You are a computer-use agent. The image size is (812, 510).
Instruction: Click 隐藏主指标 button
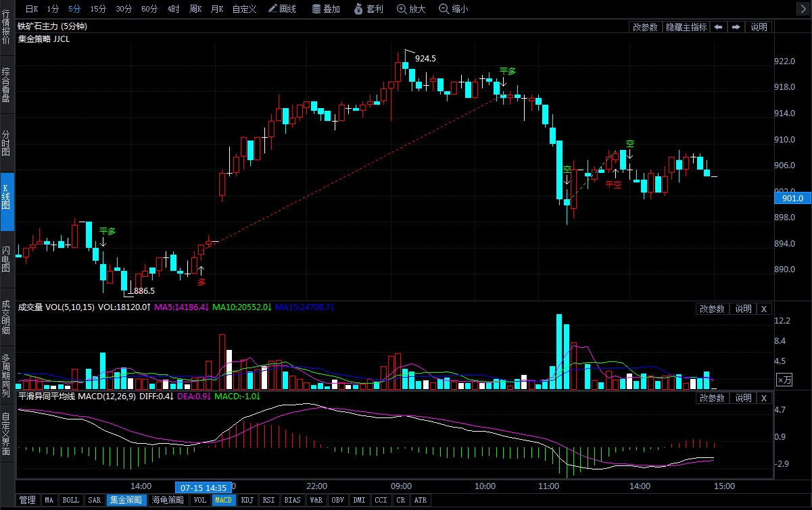point(686,27)
